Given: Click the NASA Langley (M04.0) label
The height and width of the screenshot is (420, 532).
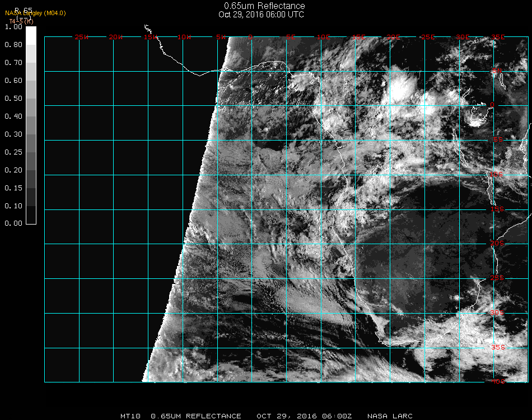Looking at the screenshot, I should pyautogui.click(x=35, y=13).
